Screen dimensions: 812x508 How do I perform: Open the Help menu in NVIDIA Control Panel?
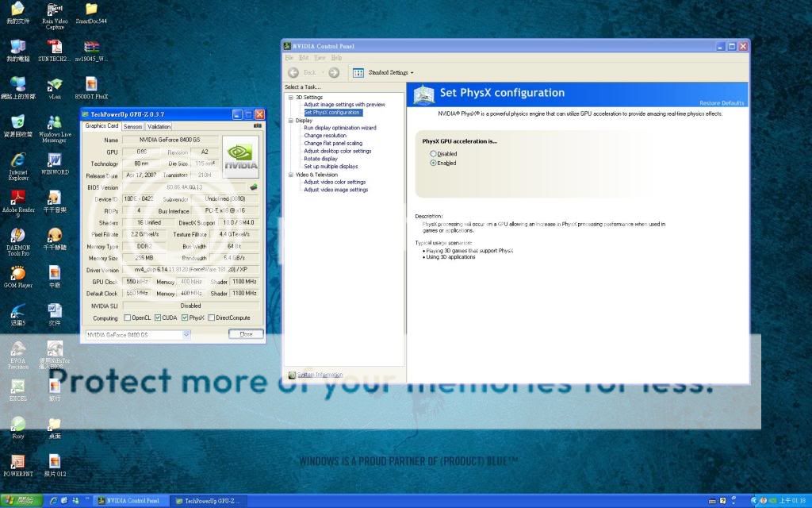click(337, 58)
